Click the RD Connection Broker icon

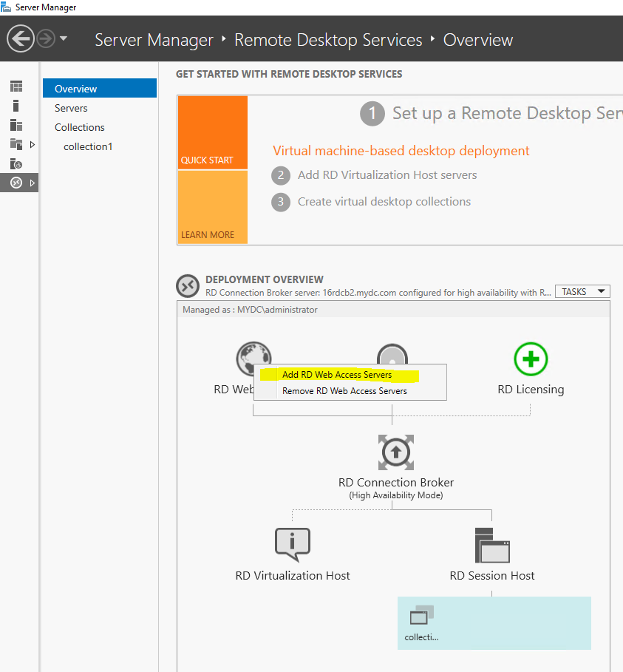[396, 452]
